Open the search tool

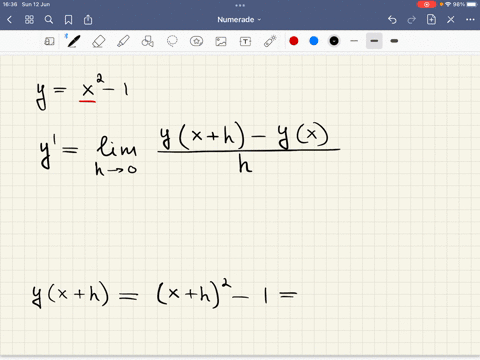pyautogui.click(x=49, y=20)
